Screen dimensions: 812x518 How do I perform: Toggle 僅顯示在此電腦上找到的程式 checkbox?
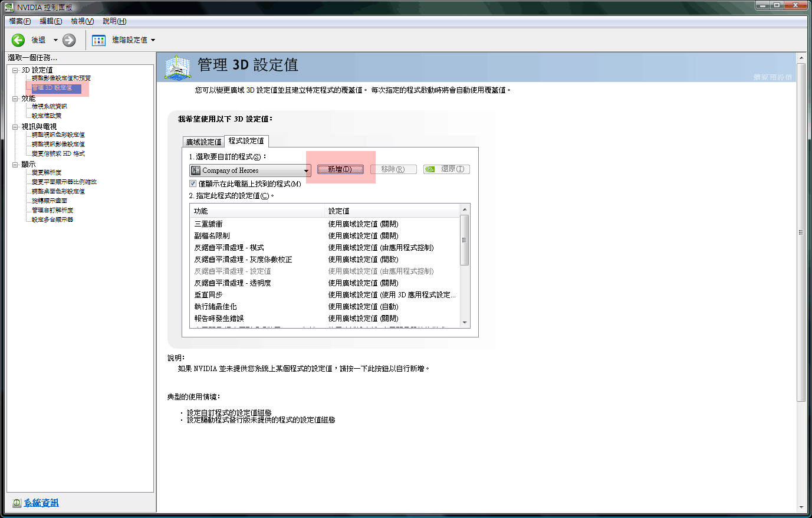pos(193,183)
